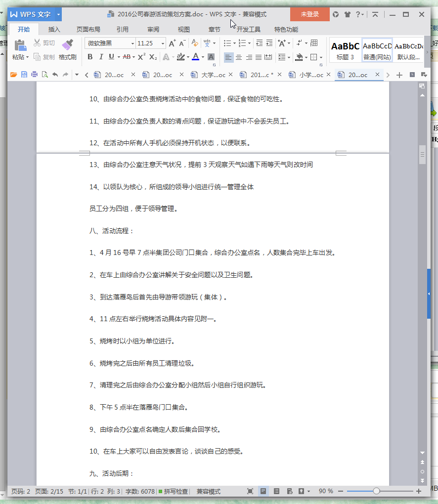
Task: Insert a table with grid icon
Action: coord(314,43)
